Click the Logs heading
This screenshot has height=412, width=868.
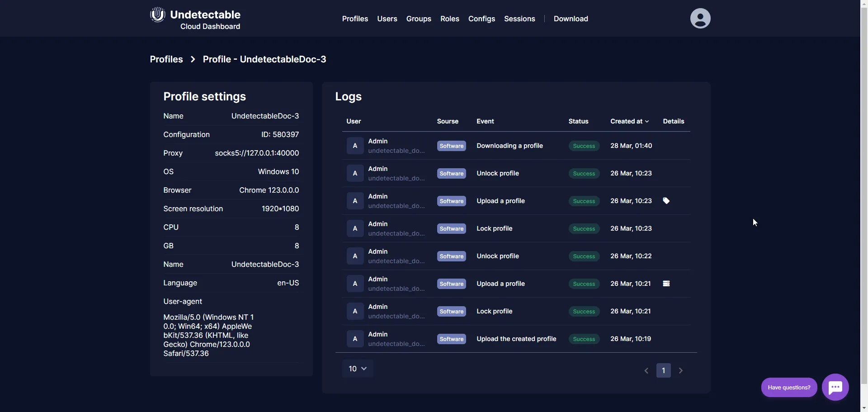click(348, 96)
